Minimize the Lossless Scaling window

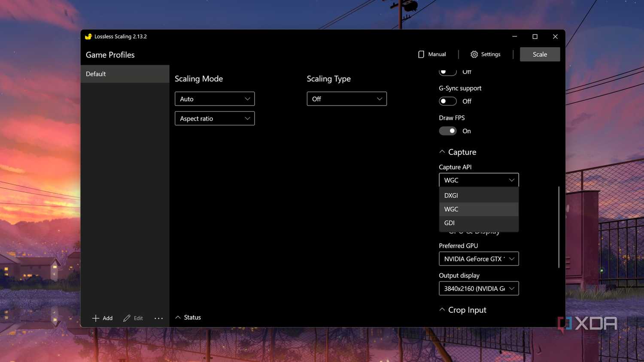[x=514, y=36]
